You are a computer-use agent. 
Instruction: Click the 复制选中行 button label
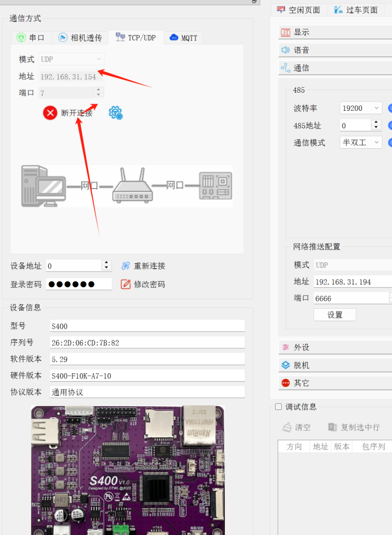tap(360, 427)
